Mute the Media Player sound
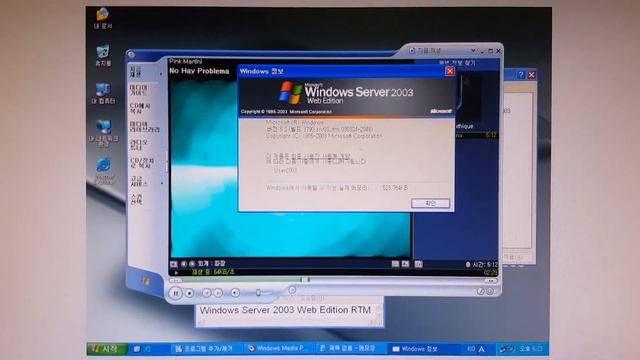640x360 pixels. point(235,293)
